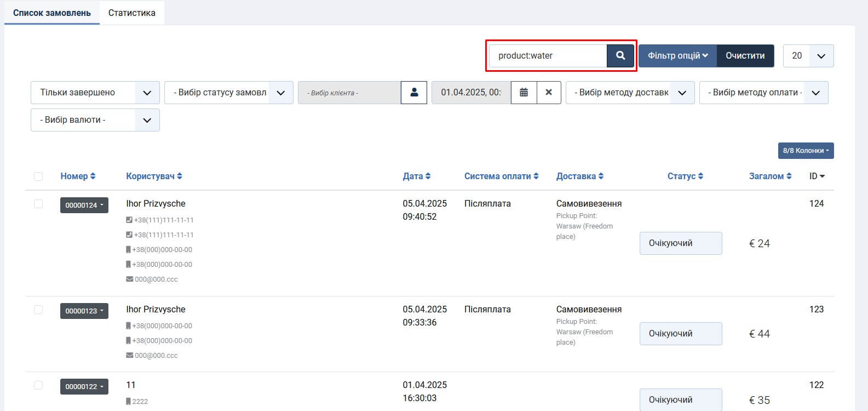Open the Список замовлень tab
This screenshot has height=411, width=868.
click(x=52, y=13)
